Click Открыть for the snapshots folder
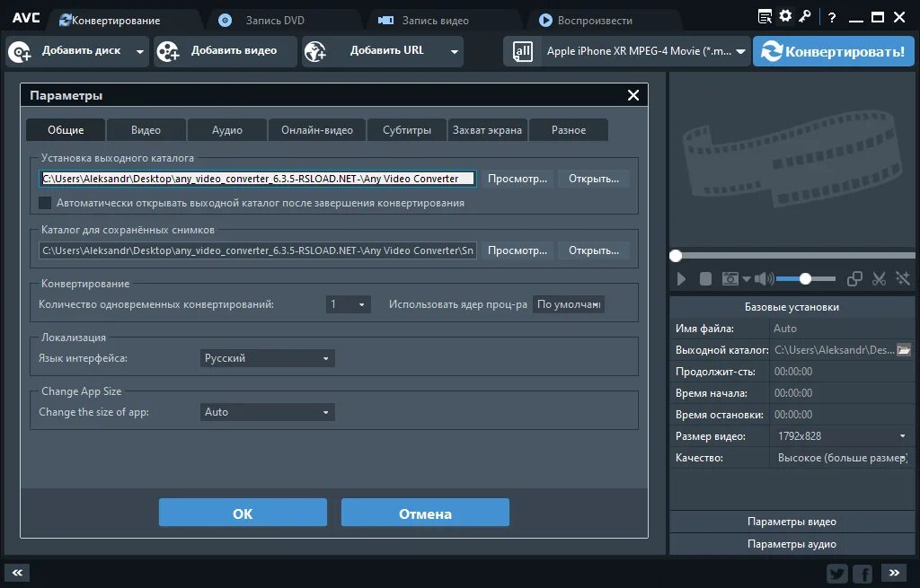 tap(594, 250)
